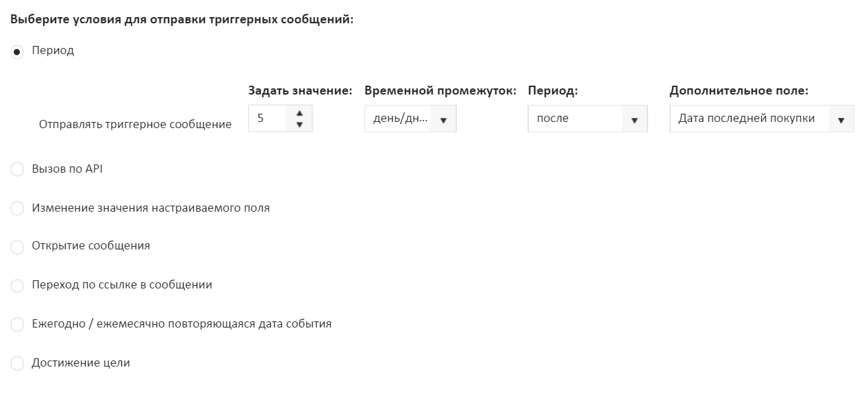Click the arrow icon of the после dropdown
This screenshot has width=868, height=394.
634,120
